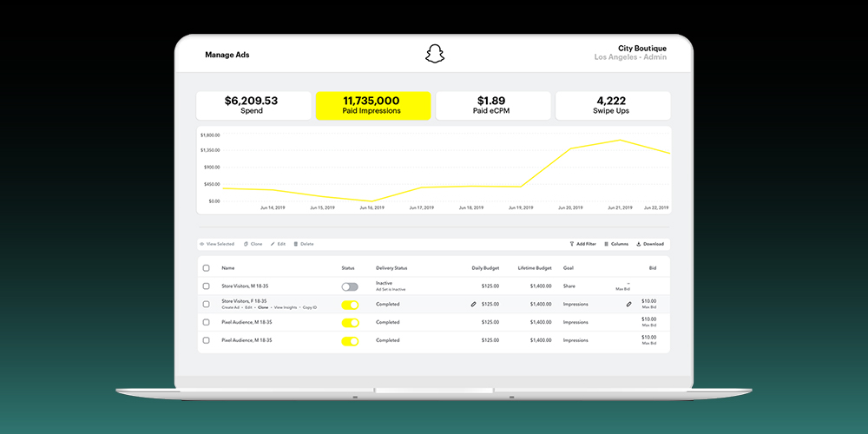Select the Paid Impressions metric tab

click(x=372, y=105)
